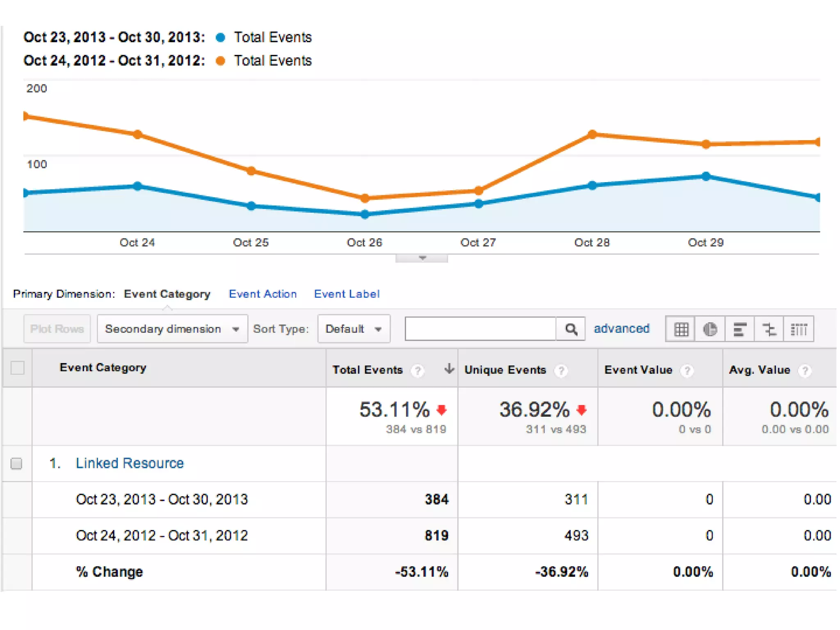Switch primary dimension to Event Action
Viewport: 840px width, 630px height.
point(262,294)
